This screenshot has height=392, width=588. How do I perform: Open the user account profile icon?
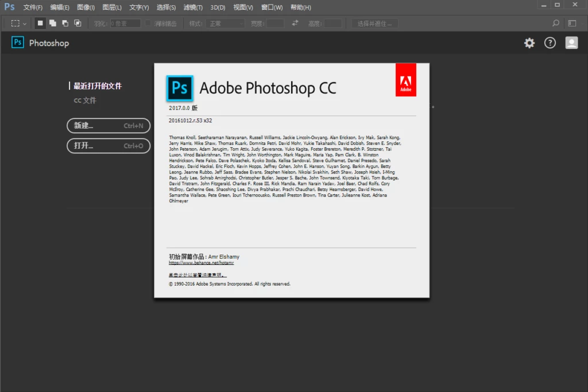tap(571, 43)
